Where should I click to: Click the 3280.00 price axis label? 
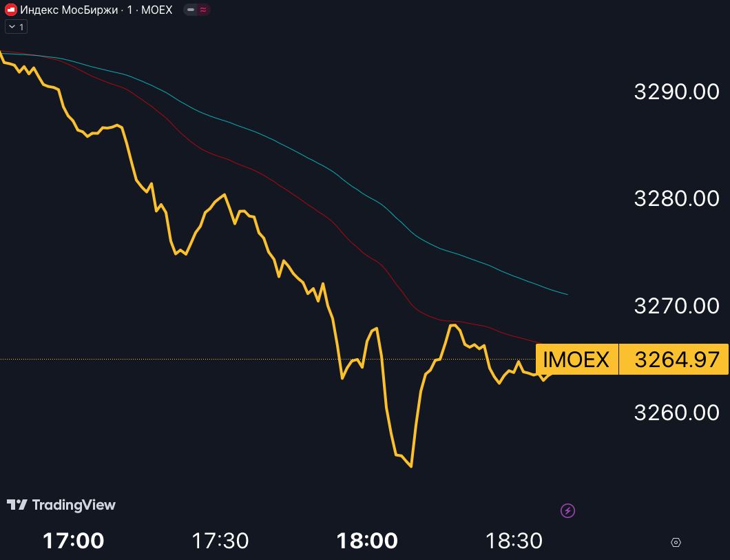676,198
